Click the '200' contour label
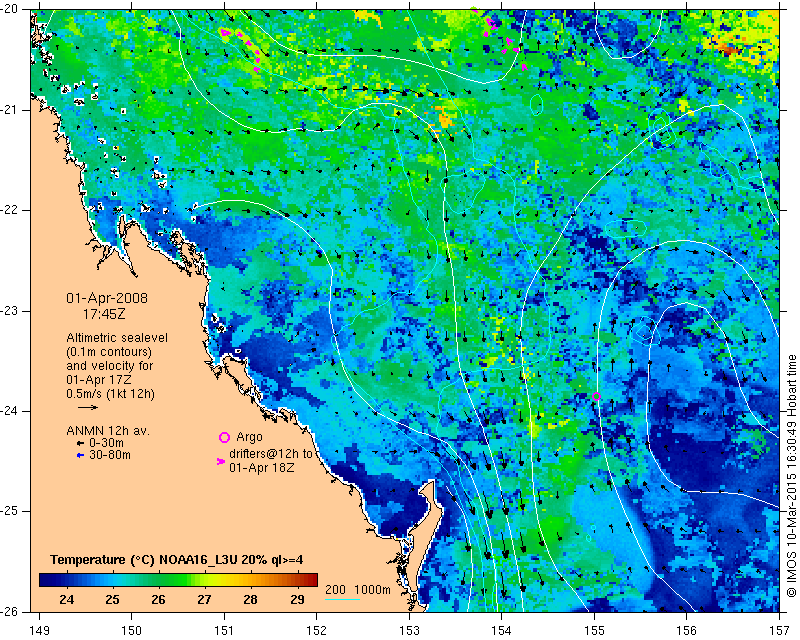The width and height of the screenshot is (800, 640). pos(335,590)
